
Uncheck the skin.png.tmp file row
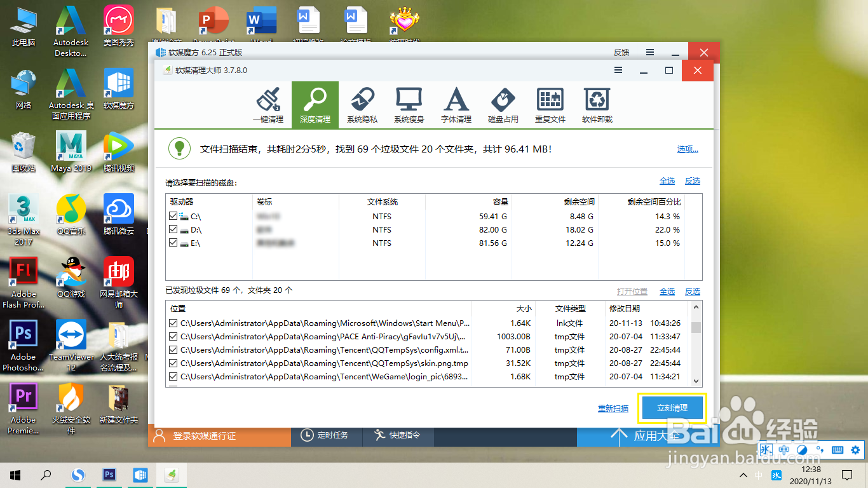(x=173, y=363)
